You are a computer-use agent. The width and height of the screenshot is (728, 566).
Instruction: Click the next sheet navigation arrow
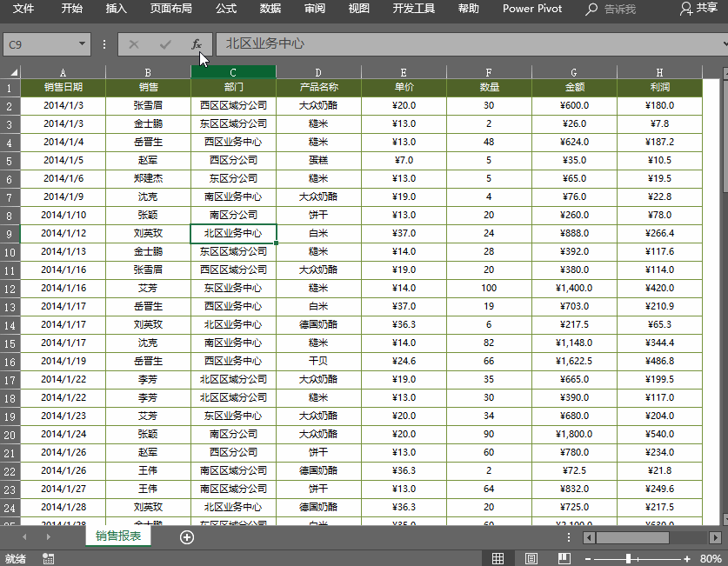[x=49, y=537]
